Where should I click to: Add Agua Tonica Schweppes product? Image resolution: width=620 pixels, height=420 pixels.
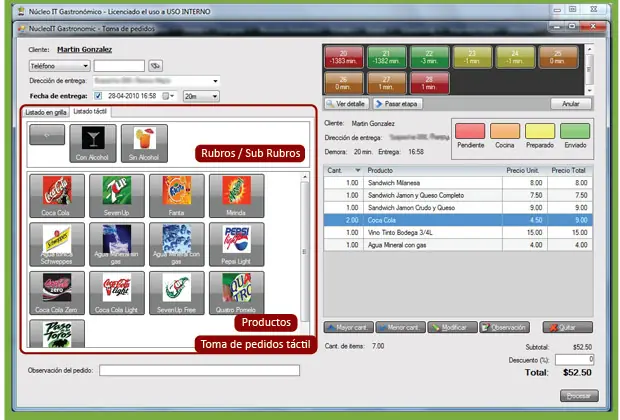pyautogui.click(x=57, y=244)
